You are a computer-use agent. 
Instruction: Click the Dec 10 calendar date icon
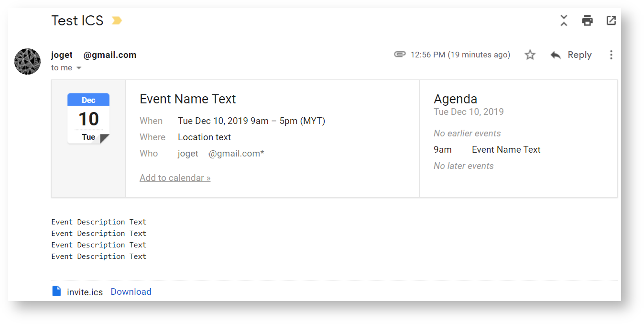(x=88, y=119)
